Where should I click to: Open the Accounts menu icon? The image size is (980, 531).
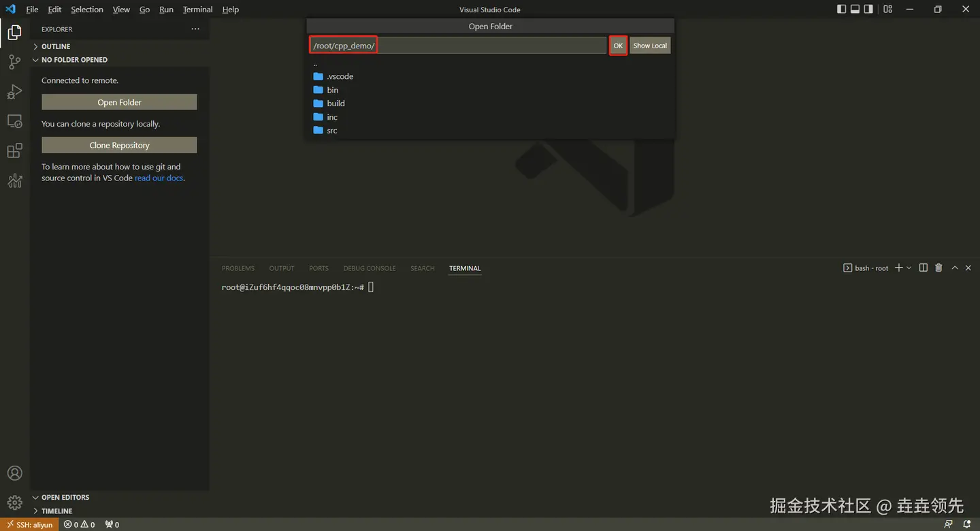click(14, 473)
